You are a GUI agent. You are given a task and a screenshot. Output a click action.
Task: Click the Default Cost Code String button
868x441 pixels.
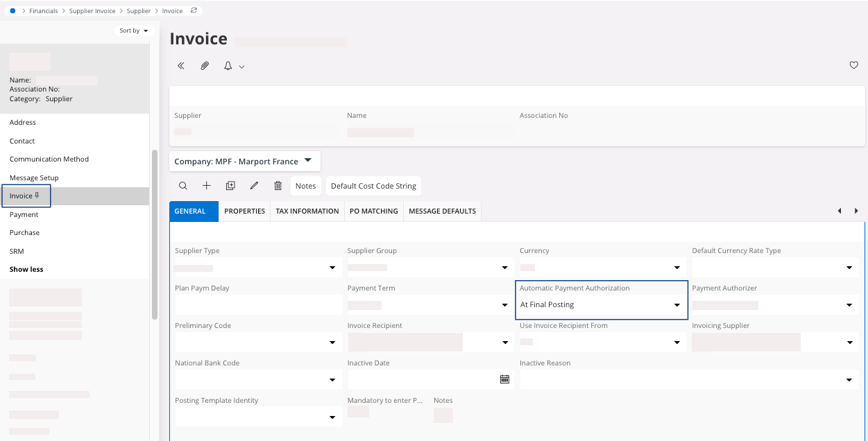pos(373,186)
